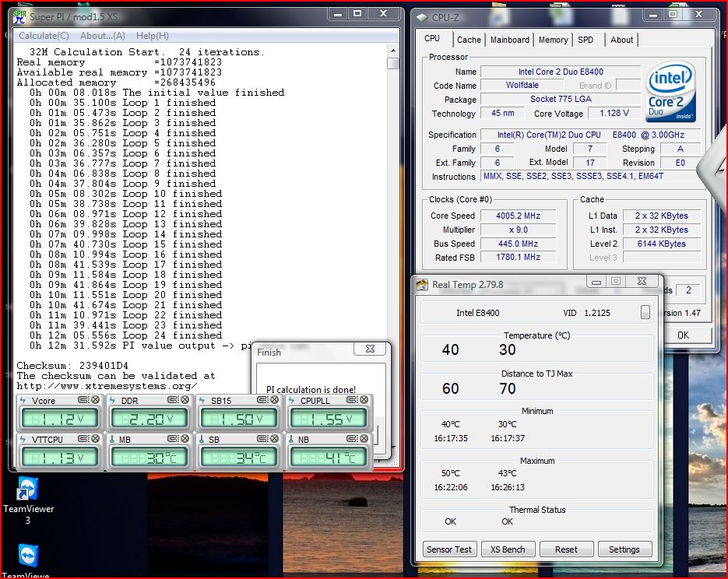Click maximum temperature 50°C reading

pyautogui.click(x=450, y=473)
